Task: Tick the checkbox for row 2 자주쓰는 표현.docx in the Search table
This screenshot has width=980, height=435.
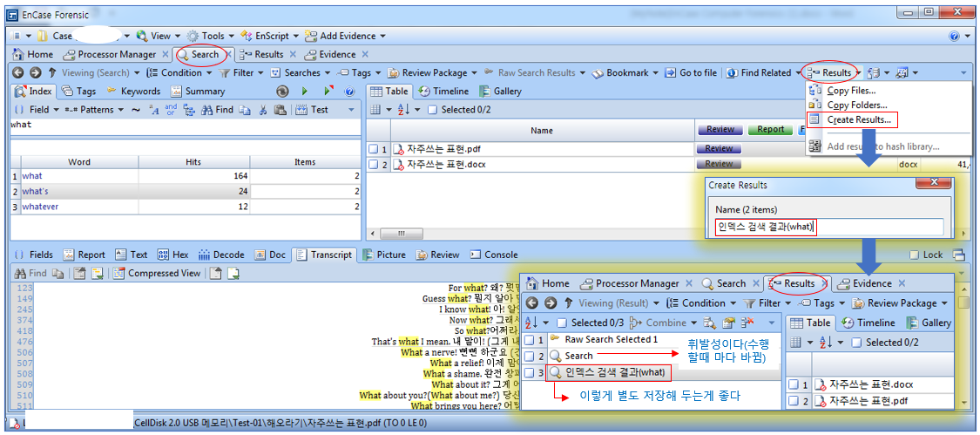Action: point(373,164)
